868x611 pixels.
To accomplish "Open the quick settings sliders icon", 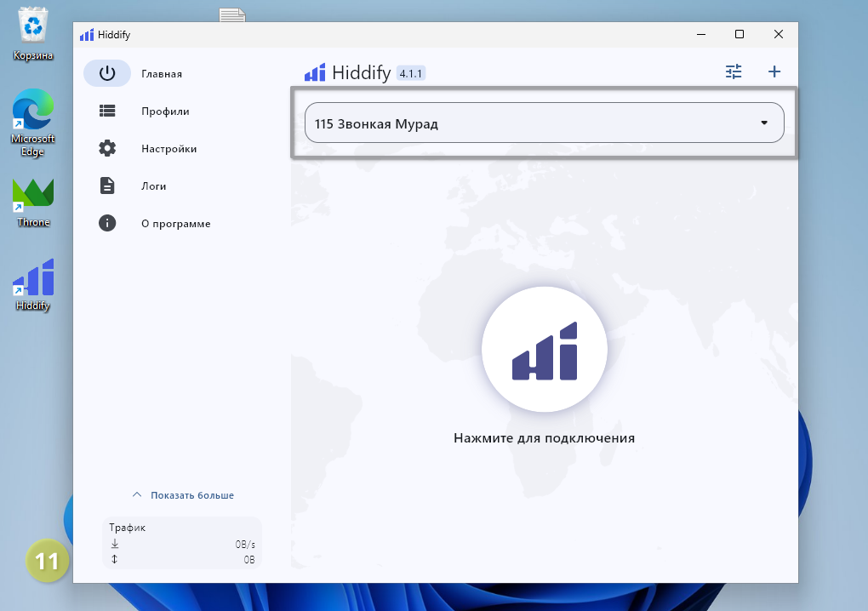I will click(x=734, y=71).
